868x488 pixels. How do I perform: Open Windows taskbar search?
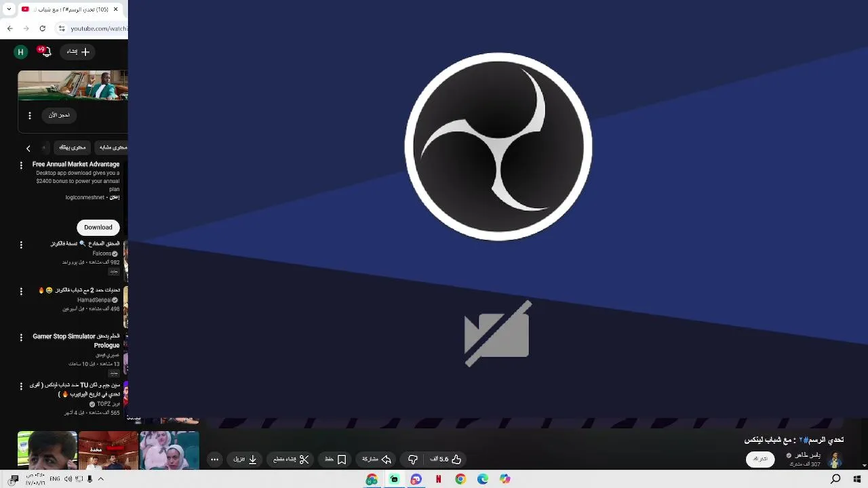pos(835,479)
